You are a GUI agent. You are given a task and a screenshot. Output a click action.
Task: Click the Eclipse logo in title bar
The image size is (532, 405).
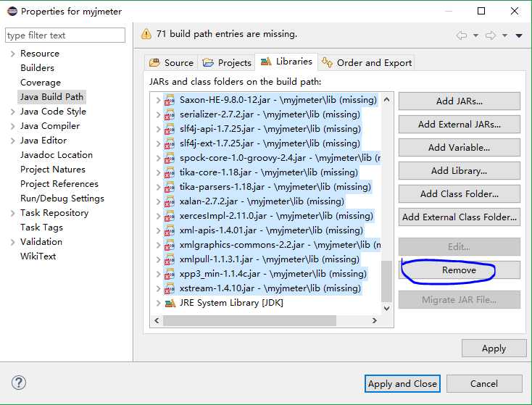click(12, 11)
